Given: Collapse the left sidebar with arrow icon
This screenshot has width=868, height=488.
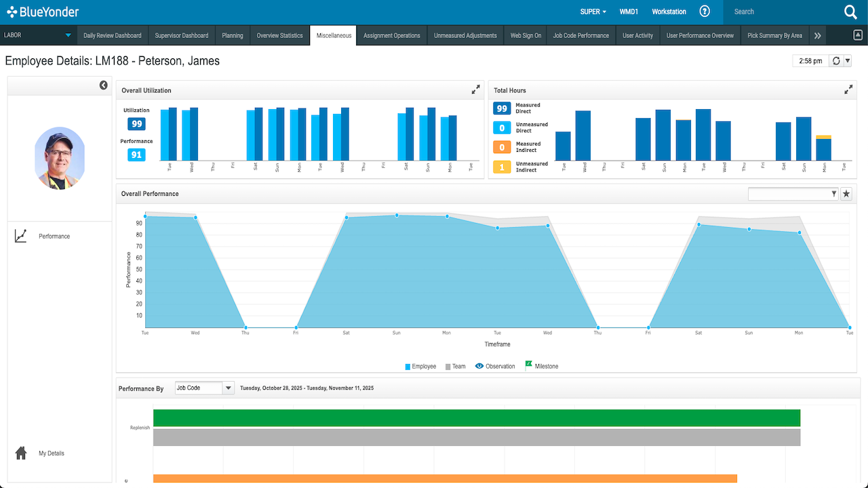Looking at the screenshot, I should 103,85.
